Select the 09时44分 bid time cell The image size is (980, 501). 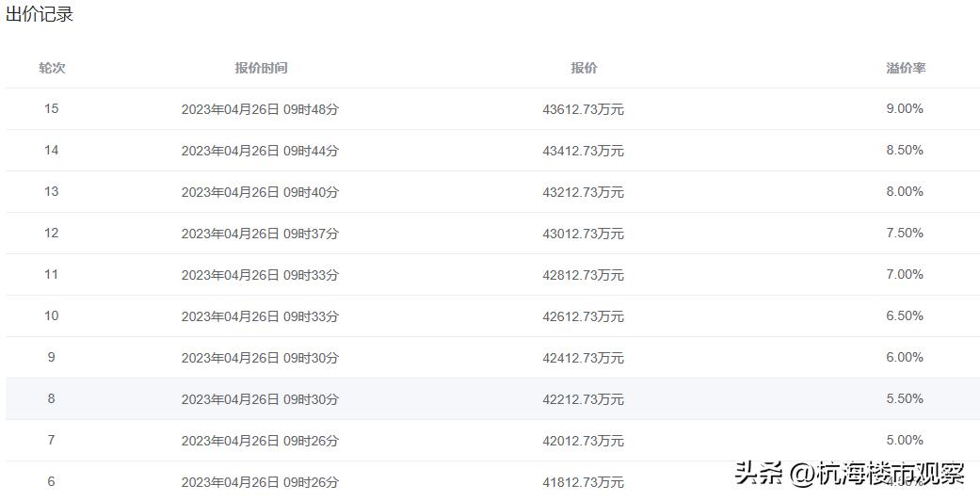tap(260, 151)
